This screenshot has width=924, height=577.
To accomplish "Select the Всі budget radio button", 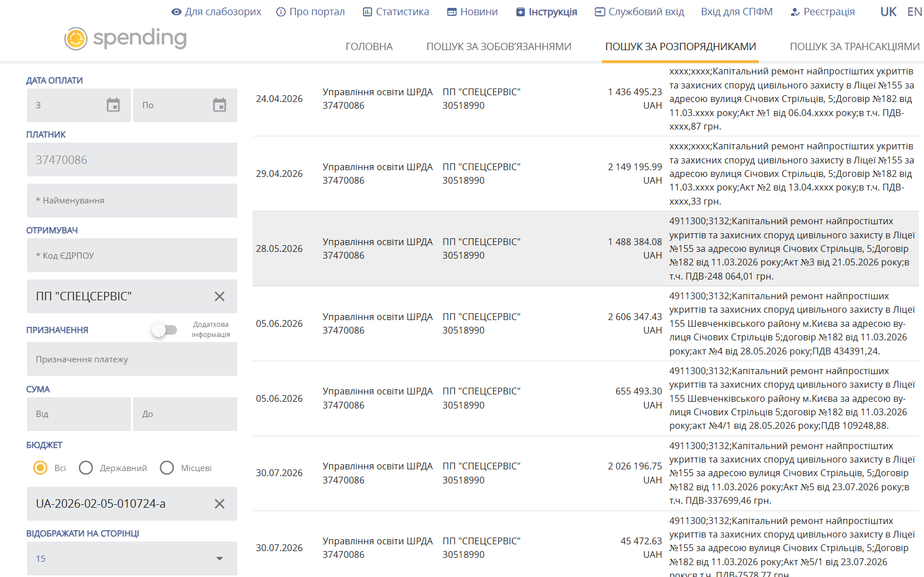I will click(40, 468).
